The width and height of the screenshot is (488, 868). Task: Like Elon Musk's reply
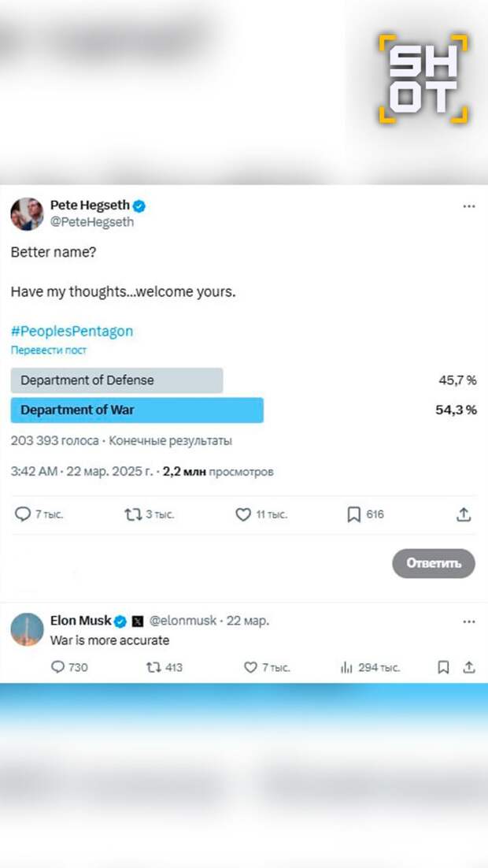(x=250, y=667)
